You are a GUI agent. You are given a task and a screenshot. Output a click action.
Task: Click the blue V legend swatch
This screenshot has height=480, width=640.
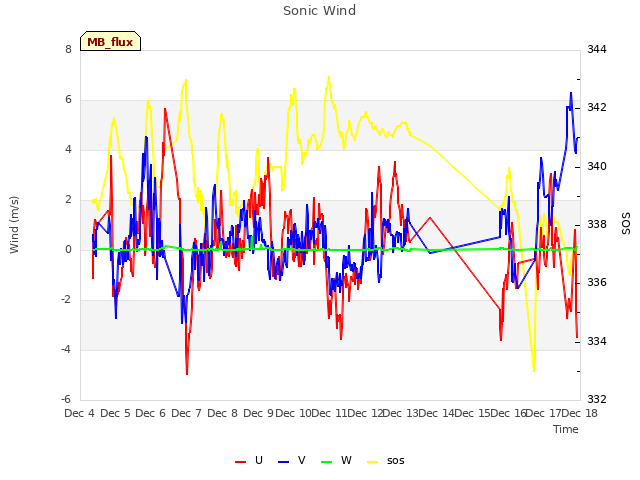coord(283,462)
